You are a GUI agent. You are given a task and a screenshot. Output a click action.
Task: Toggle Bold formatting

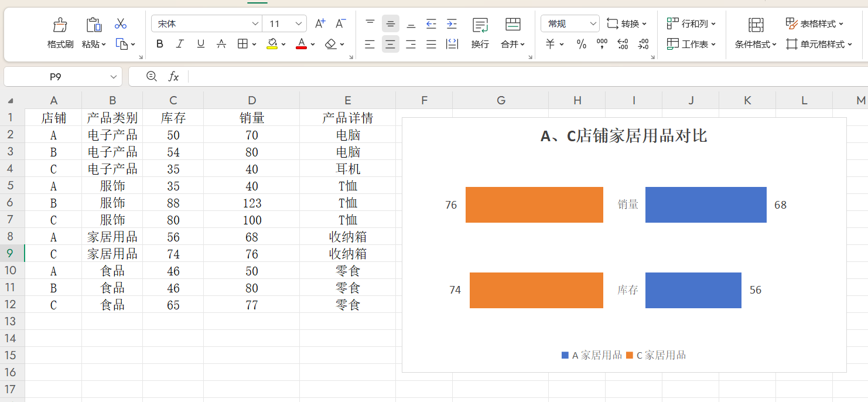pos(160,44)
